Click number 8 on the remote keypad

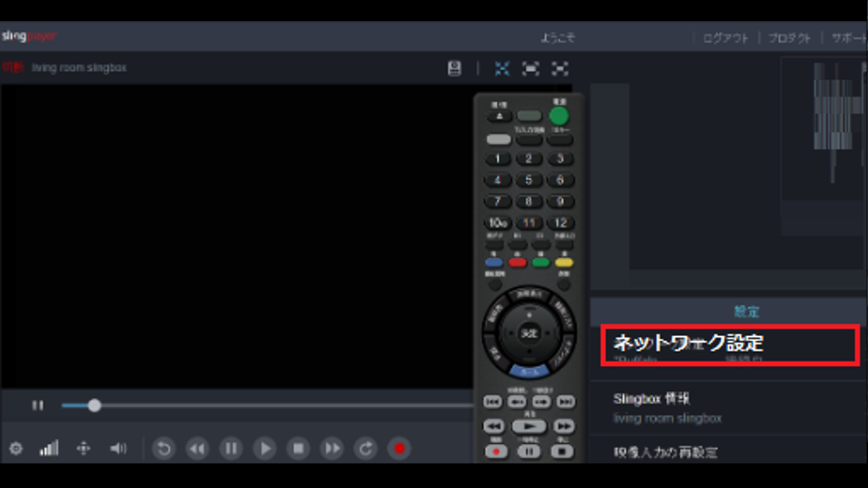529,202
